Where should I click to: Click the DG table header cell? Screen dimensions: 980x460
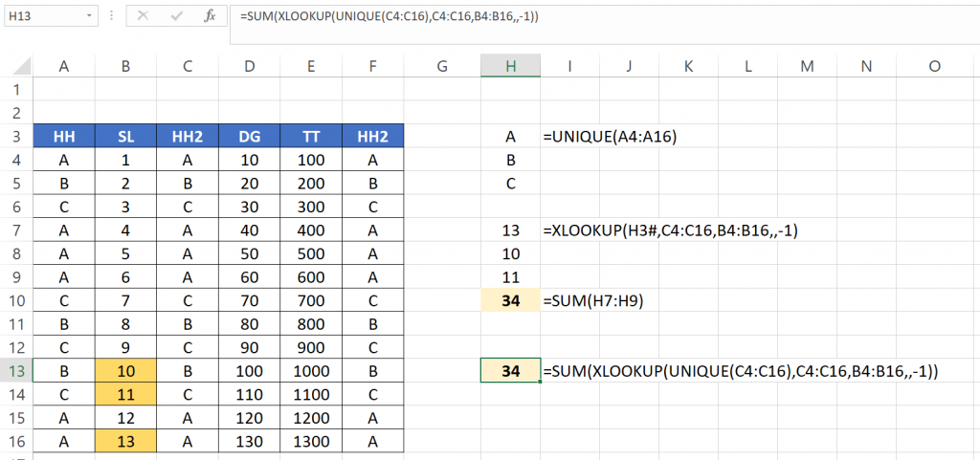tap(250, 137)
